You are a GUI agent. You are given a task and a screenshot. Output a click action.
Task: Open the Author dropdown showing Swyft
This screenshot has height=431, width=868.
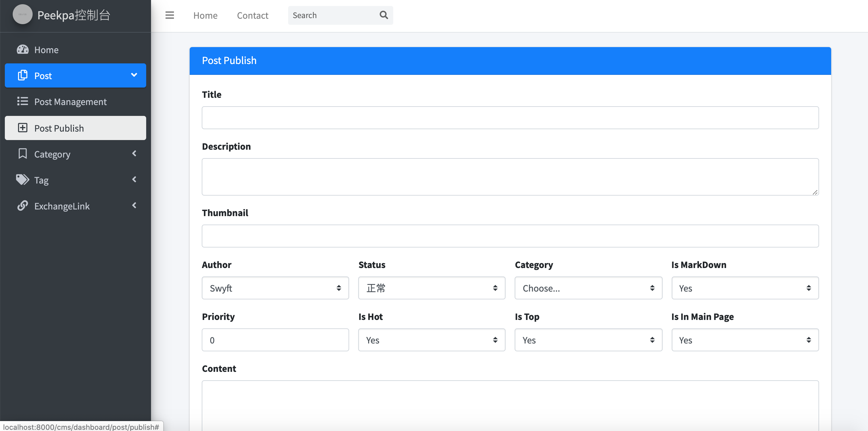coord(275,288)
